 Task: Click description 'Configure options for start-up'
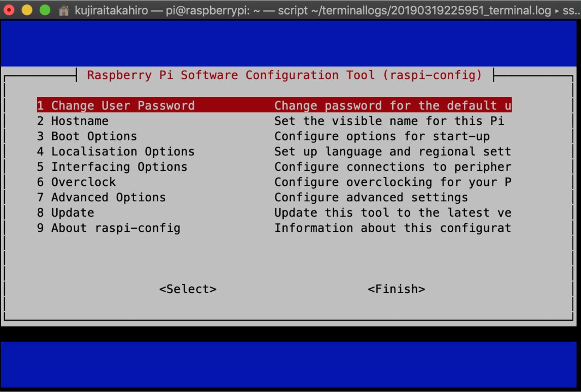[382, 136]
